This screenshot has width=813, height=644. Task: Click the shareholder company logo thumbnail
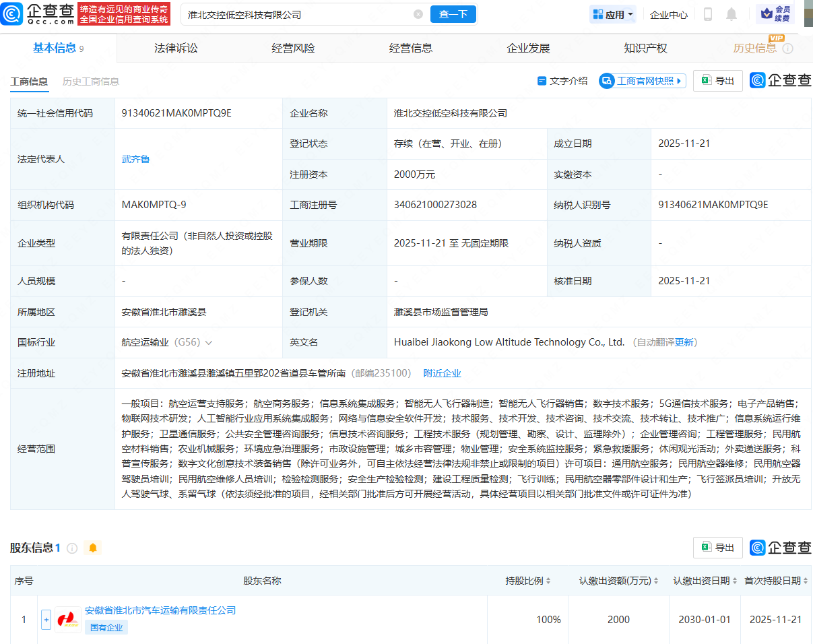pyautogui.click(x=67, y=620)
